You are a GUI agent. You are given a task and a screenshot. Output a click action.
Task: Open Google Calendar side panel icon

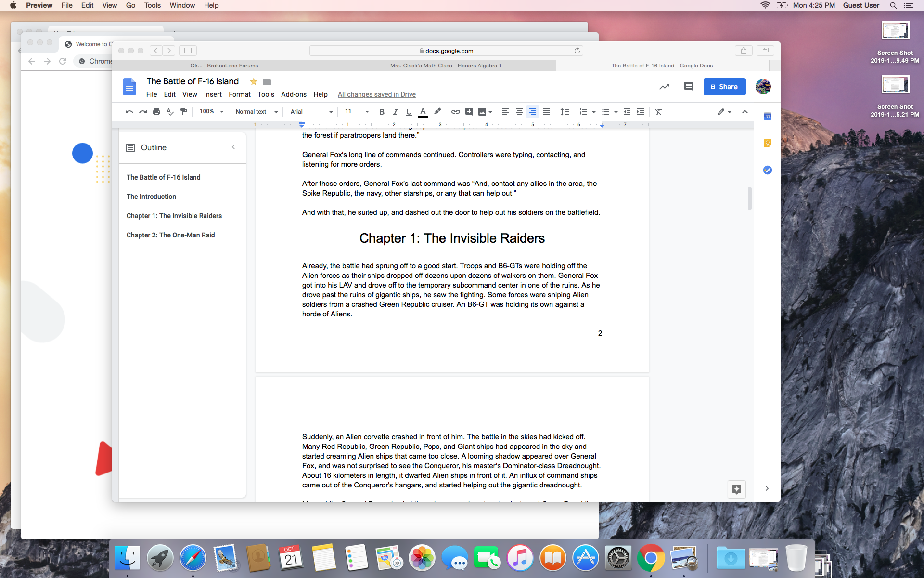point(768,116)
